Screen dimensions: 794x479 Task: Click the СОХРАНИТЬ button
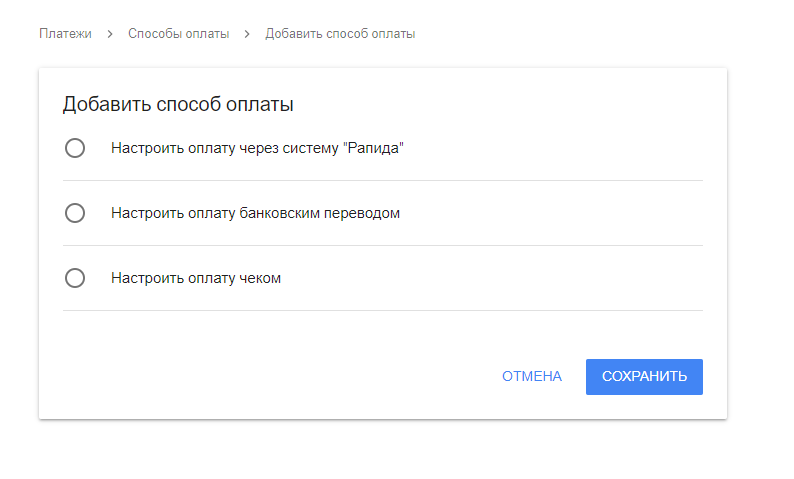(644, 377)
